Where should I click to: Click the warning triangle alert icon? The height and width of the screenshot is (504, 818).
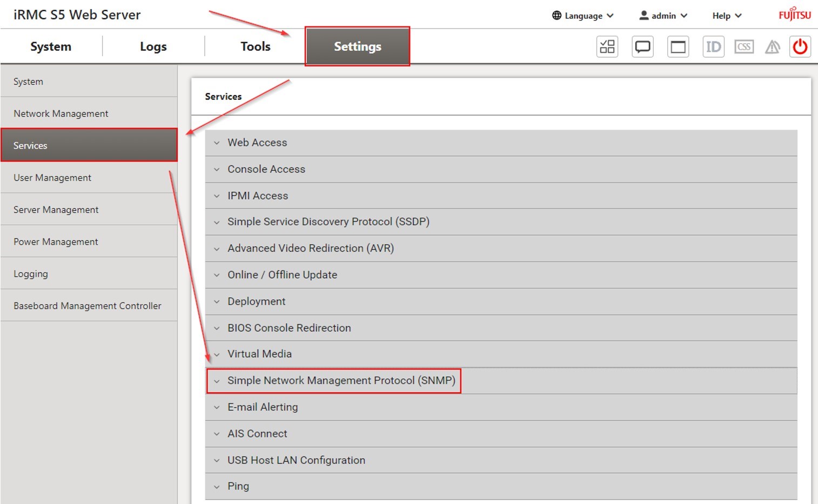coord(772,48)
